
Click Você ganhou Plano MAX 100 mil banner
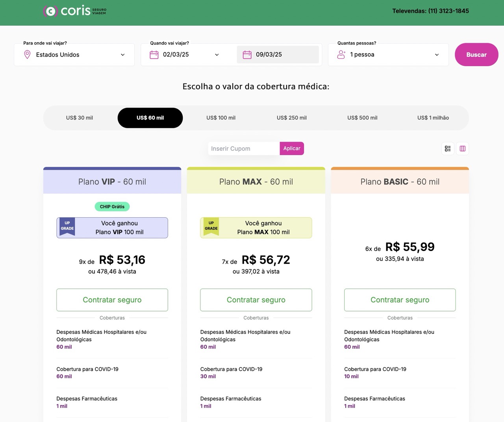(256, 228)
